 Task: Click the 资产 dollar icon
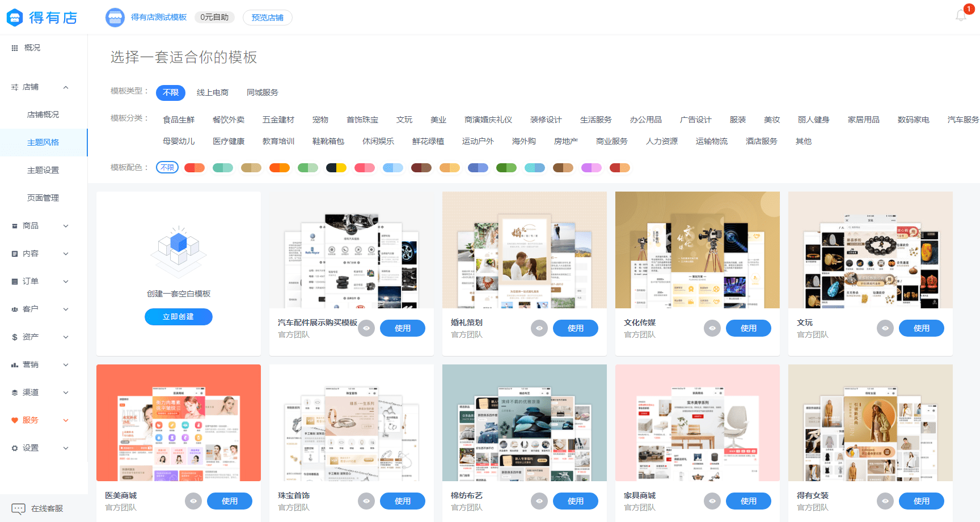point(15,337)
